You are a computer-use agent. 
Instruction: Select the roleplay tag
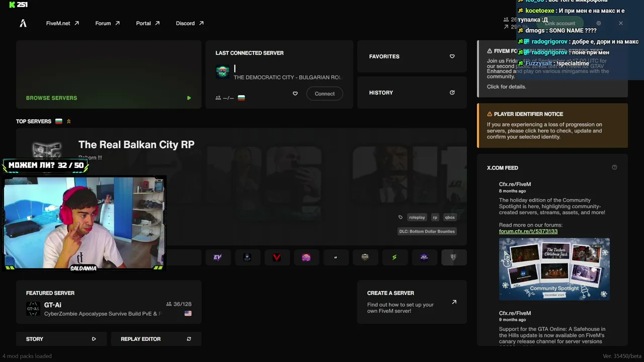(417, 217)
